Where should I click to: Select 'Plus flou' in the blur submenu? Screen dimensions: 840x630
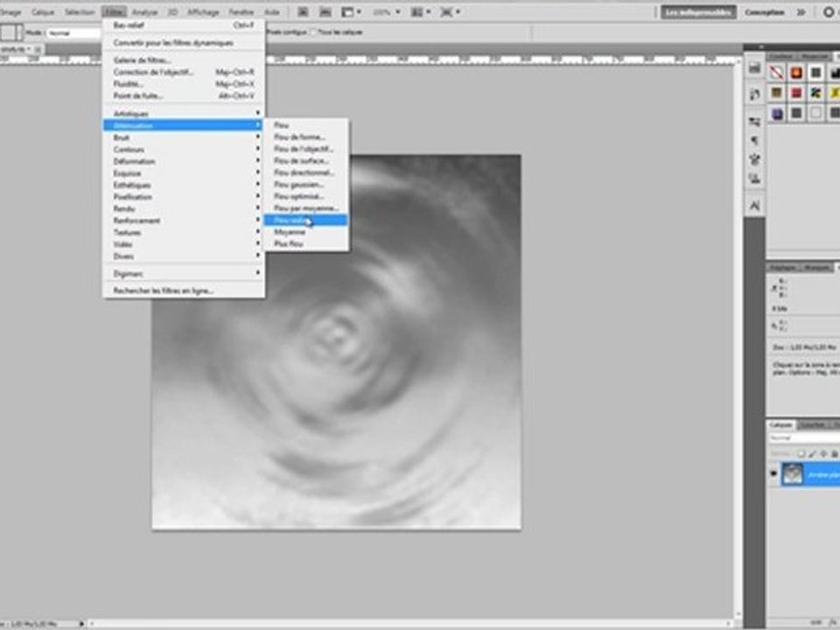click(x=305, y=243)
